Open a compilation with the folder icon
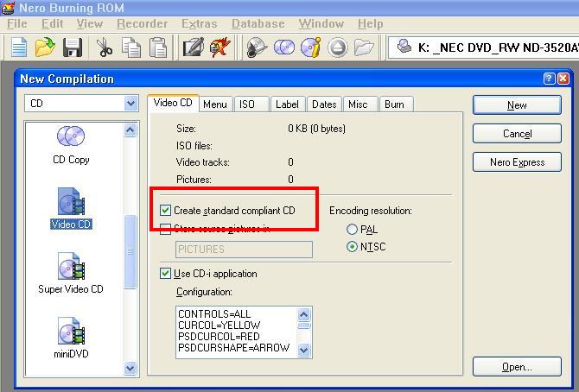 click(x=45, y=47)
